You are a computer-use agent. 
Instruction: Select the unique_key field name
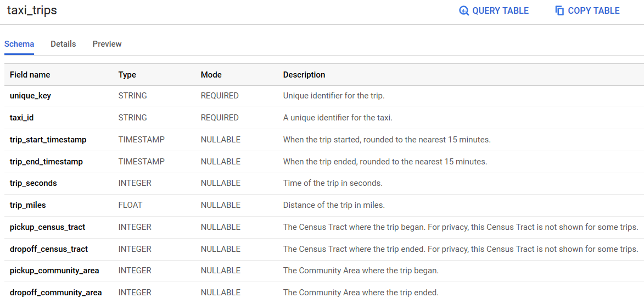[x=30, y=96]
